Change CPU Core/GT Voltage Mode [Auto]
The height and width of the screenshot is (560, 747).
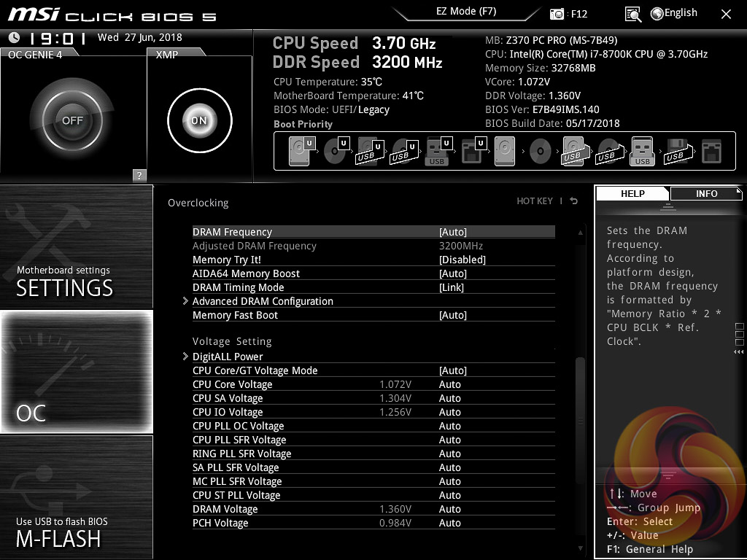pos(373,370)
